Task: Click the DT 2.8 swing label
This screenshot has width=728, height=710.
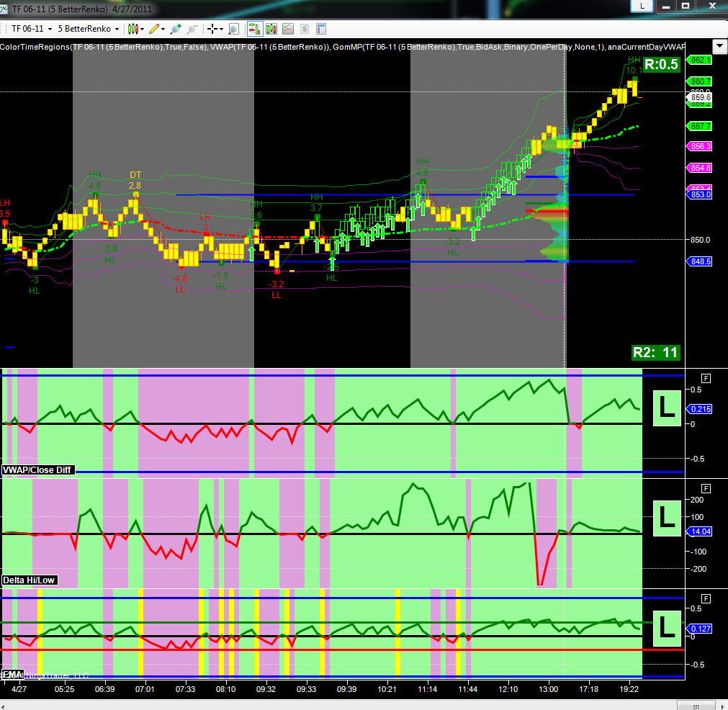Action: (x=135, y=180)
